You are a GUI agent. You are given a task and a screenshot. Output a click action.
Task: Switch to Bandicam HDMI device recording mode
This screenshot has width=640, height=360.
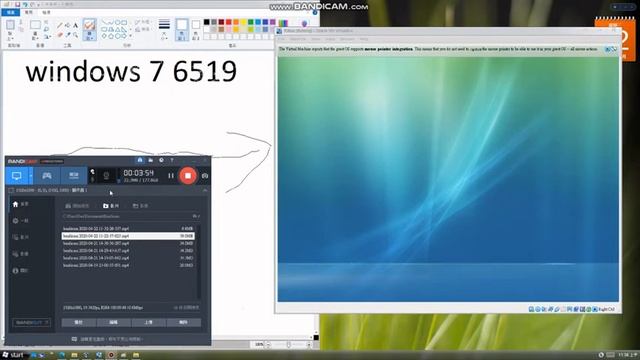tap(73, 176)
